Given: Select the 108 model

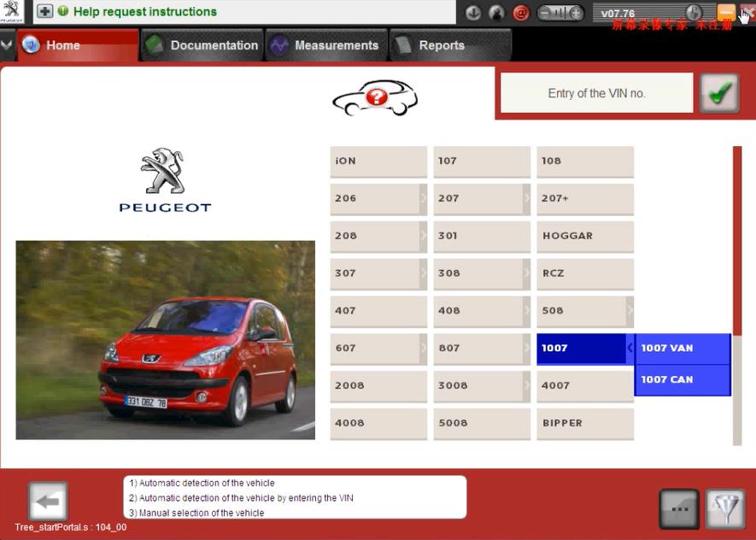Looking at the screenshot, I should 585,161.
